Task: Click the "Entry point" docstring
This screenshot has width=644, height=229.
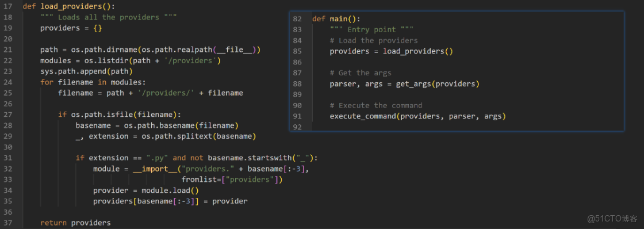Action: tap(371, 29)
